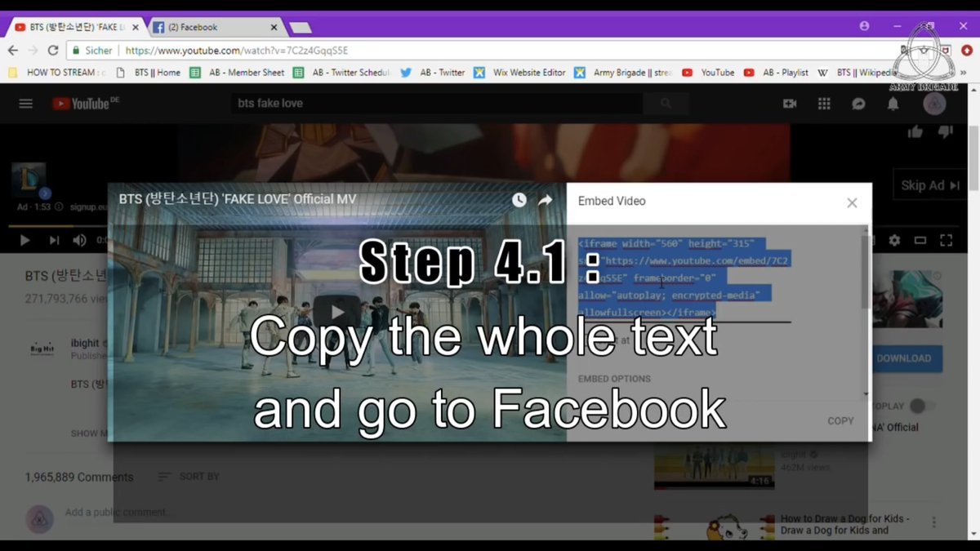Screen dimensions: 980x551
Task: Open the account avatar menu
Action: pos(934,104)
